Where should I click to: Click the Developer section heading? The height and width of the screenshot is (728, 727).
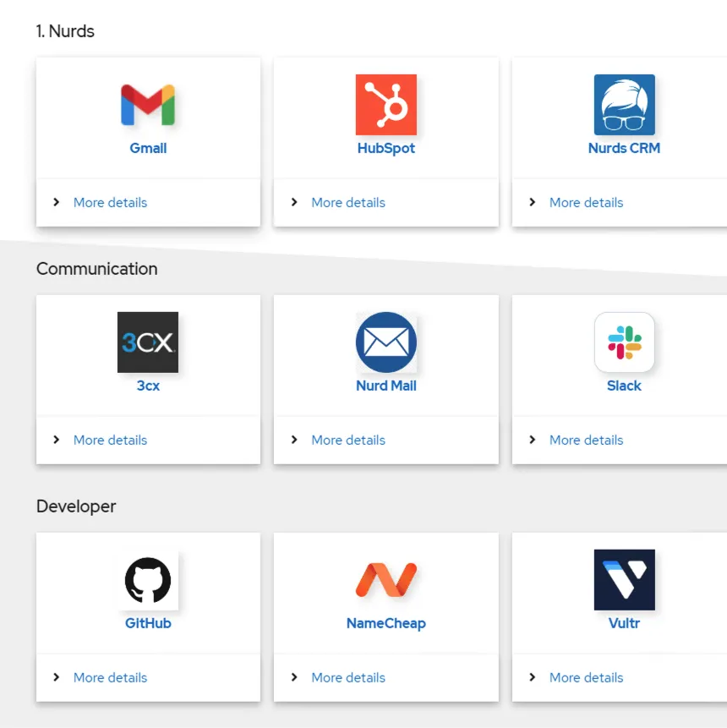tap(76, 506)
